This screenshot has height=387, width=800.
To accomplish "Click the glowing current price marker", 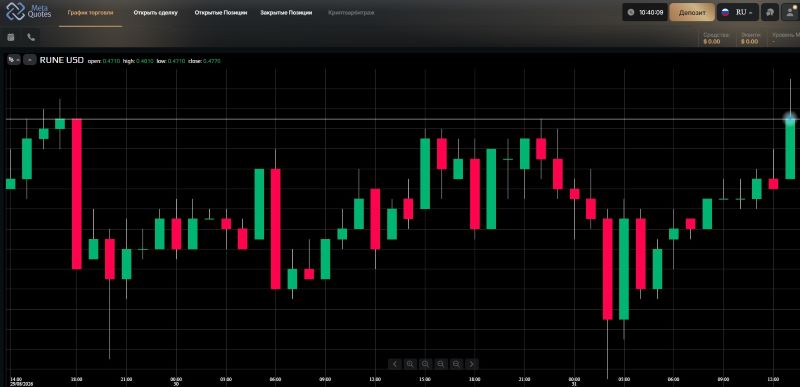I will coord(790,119).
